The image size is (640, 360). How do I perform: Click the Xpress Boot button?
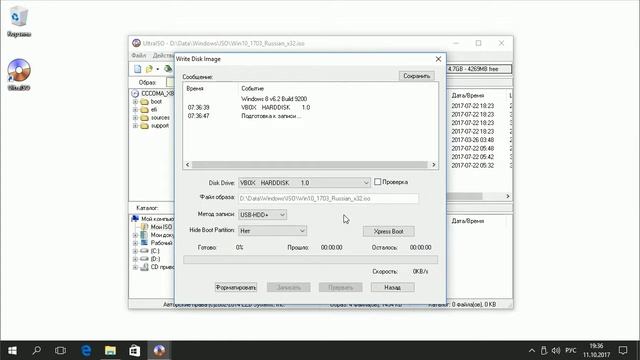389,231
